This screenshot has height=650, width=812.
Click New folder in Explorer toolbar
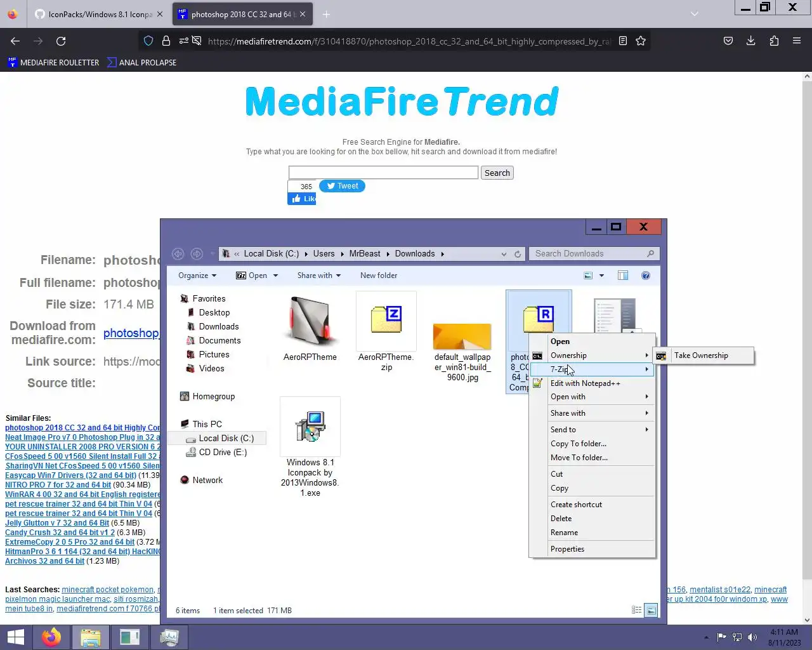[379, 275]
